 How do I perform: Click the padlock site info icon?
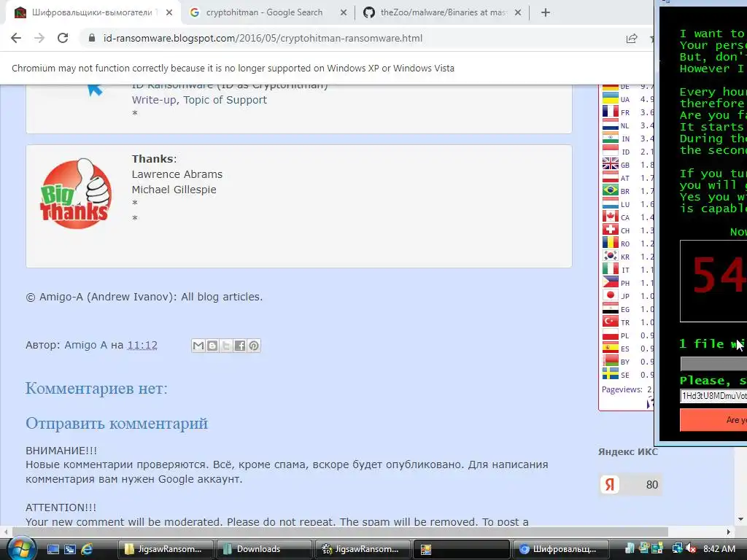point(92,38)
